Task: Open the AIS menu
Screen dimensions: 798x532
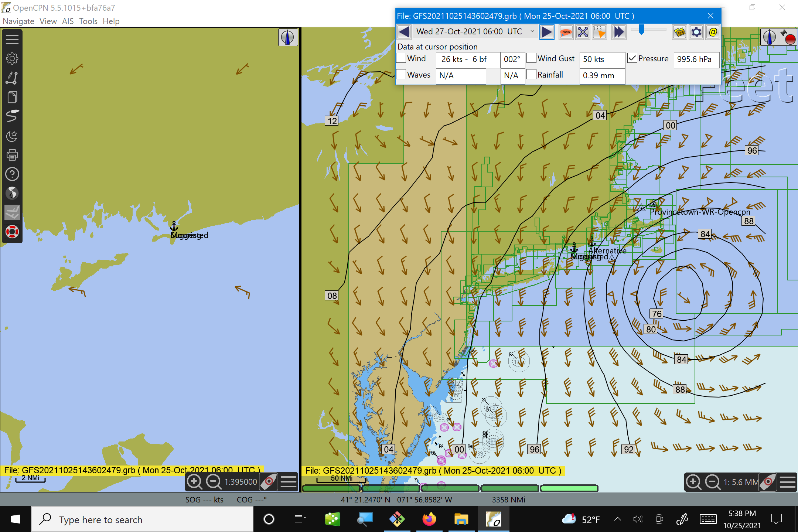Action: pos(68,21)
